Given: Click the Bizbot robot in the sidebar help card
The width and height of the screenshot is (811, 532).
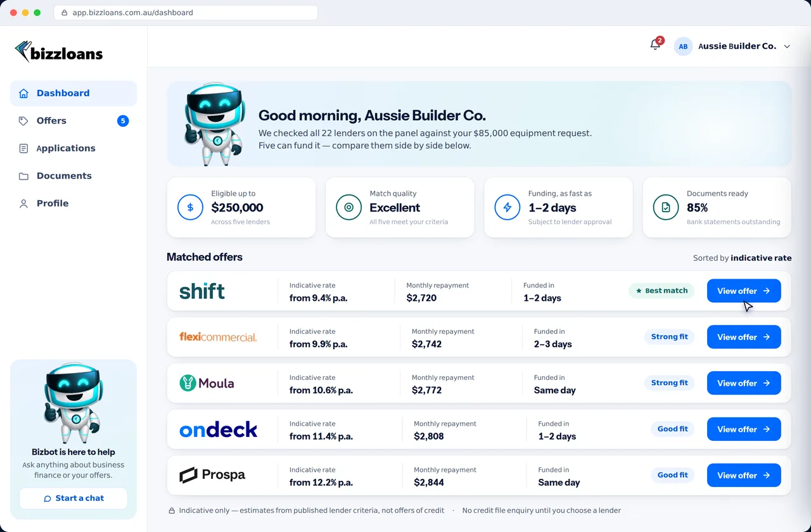Looking at the screenshot, I should (73, 403).
